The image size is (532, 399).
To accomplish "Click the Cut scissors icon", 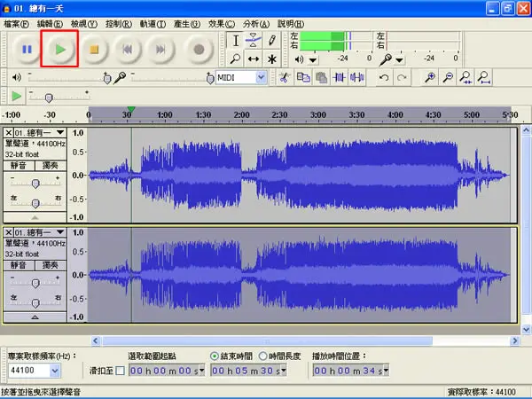I will click(x=284, y=77).
